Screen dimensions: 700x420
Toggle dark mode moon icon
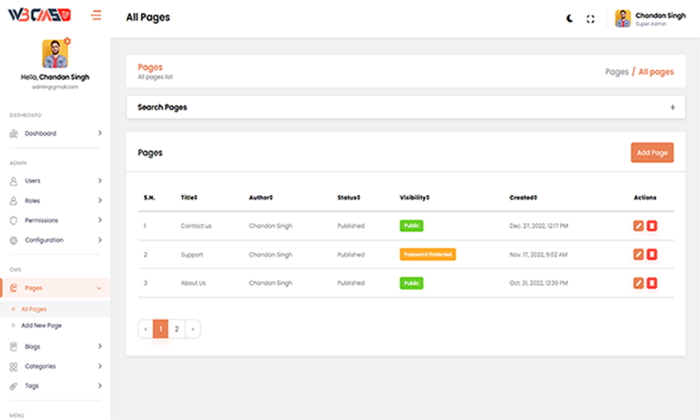point(570,18)
